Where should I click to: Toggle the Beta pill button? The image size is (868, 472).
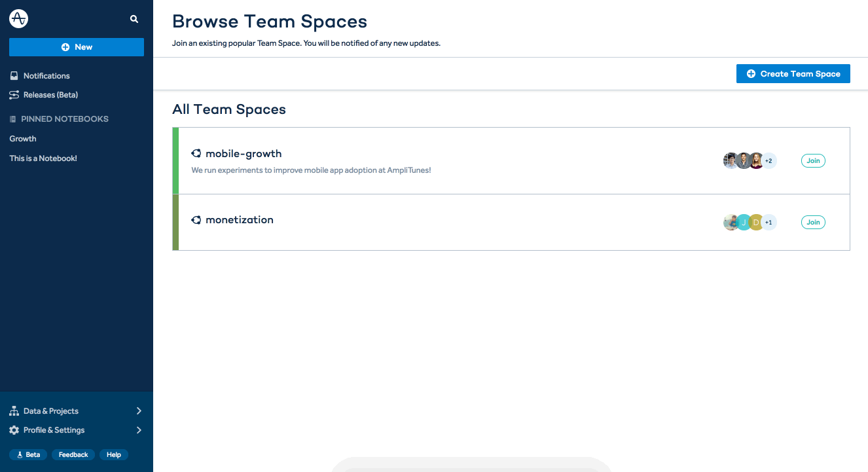(28, 454)
